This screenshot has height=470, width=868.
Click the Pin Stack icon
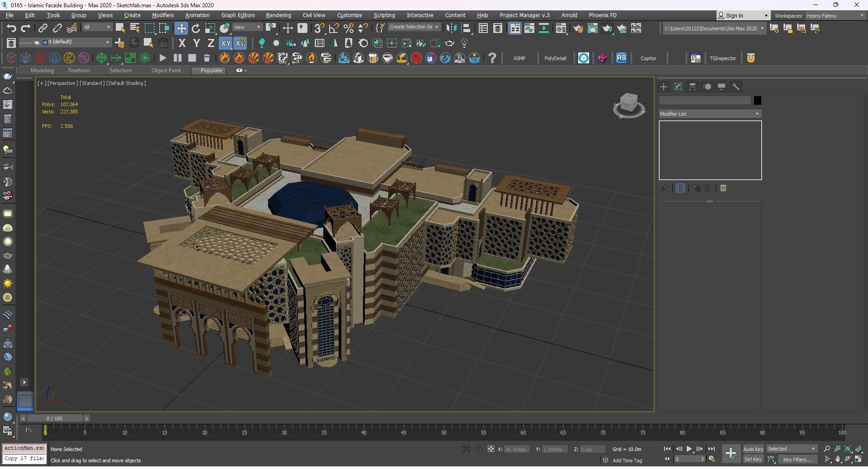pos(664,188)
